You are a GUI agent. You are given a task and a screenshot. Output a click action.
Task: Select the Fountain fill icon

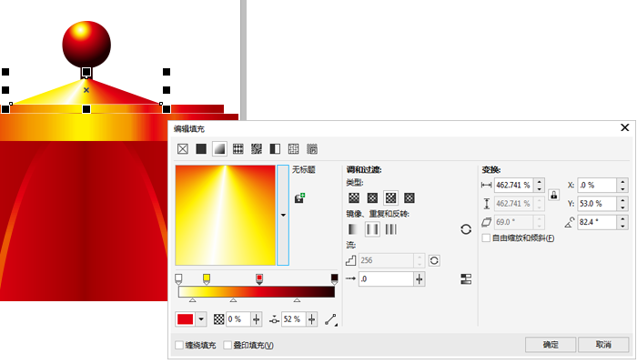coord(219,149)
